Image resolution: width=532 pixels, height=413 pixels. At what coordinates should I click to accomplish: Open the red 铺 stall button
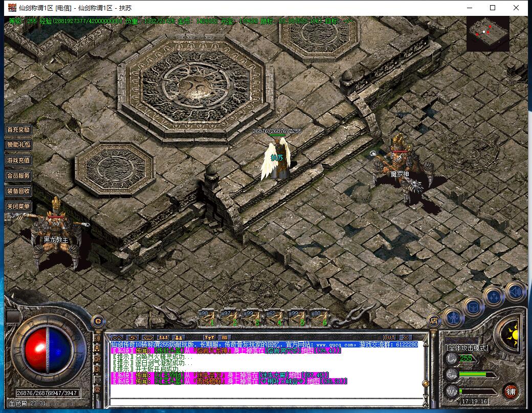tap(511, 392)
